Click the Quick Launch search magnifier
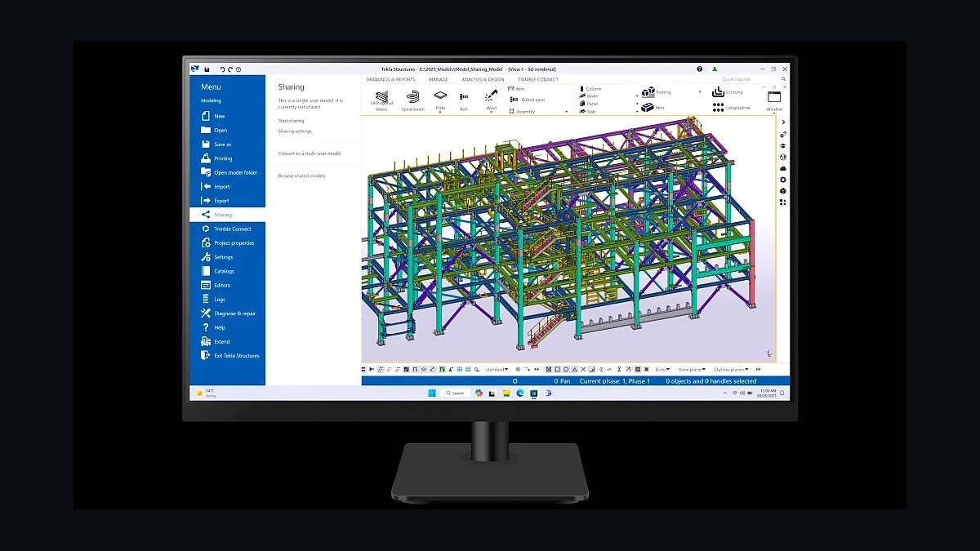Screen dimensions: 980x551 point(782,79)
